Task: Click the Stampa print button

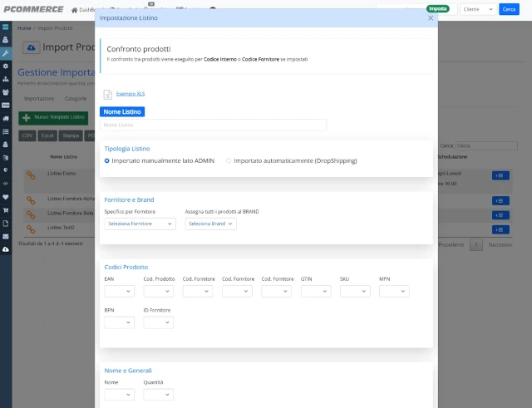Action: tap(71, 135)
